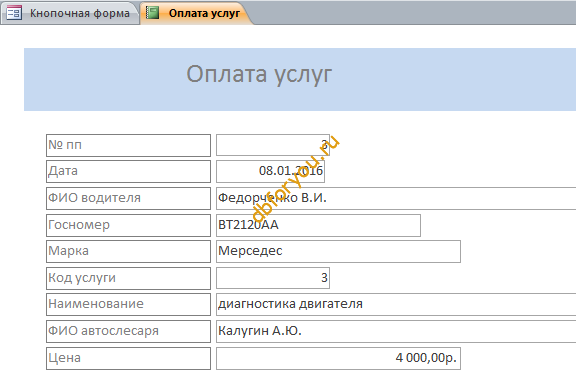Click the Код услуги label
576x391 pixels.
128,278
